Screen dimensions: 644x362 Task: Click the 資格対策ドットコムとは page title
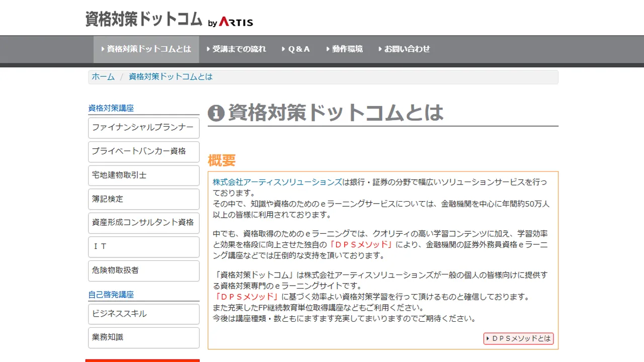coord(336,113)
